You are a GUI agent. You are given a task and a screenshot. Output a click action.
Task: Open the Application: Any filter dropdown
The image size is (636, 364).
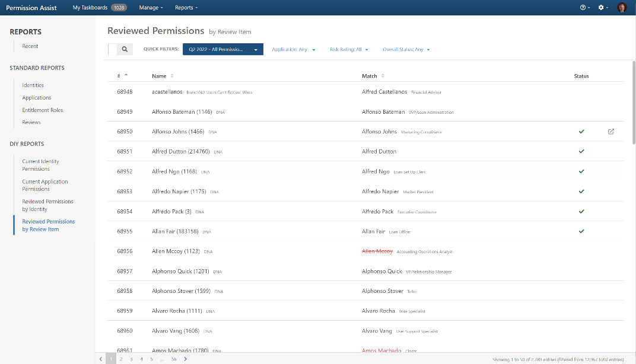pos(293,50)
